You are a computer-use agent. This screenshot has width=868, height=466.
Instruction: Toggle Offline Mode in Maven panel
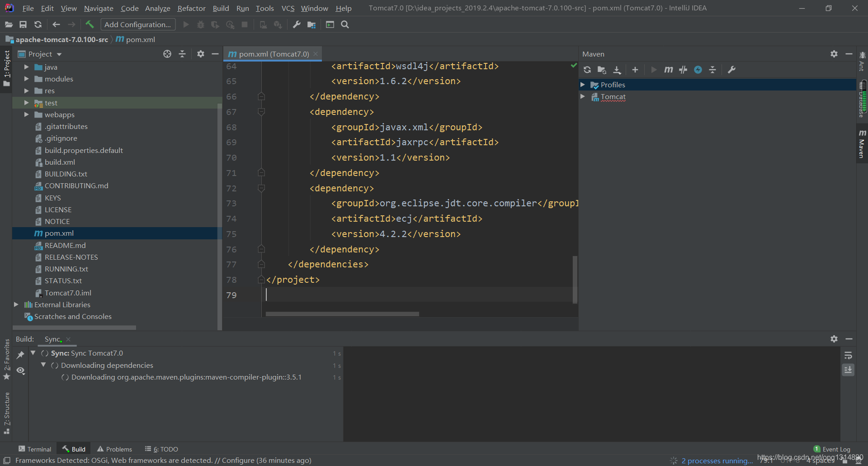[683, 70]
